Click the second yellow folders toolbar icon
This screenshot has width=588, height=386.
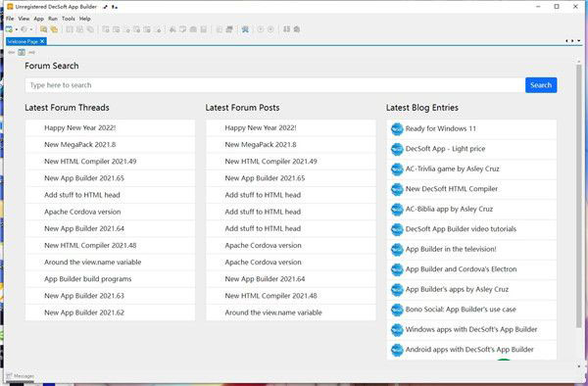point(54,29)
